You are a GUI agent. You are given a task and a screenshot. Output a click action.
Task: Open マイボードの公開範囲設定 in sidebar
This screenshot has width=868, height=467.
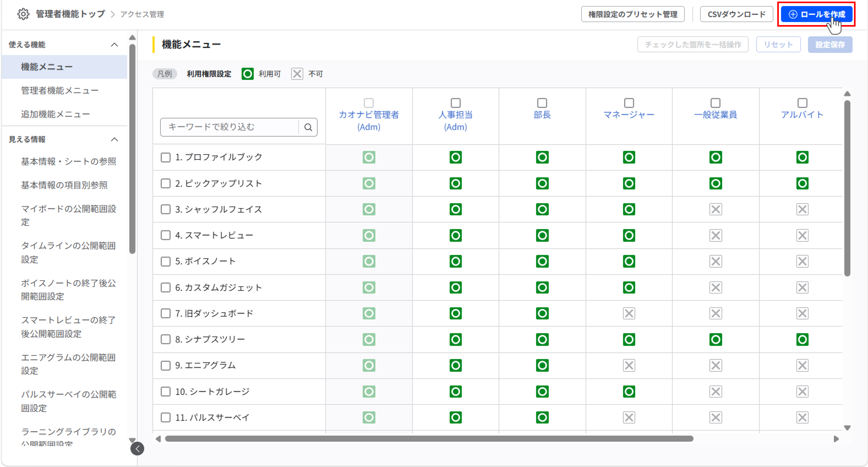(68, 215)
